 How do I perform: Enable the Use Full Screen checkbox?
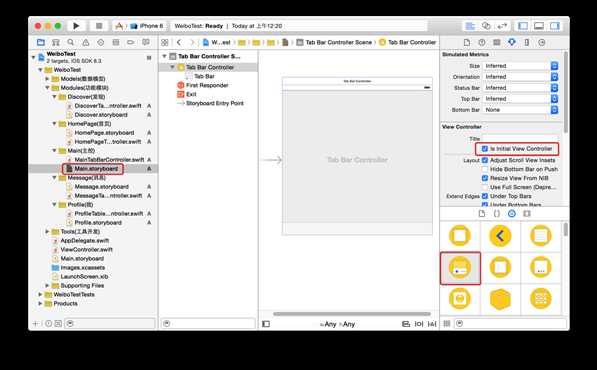click(485, 187)
